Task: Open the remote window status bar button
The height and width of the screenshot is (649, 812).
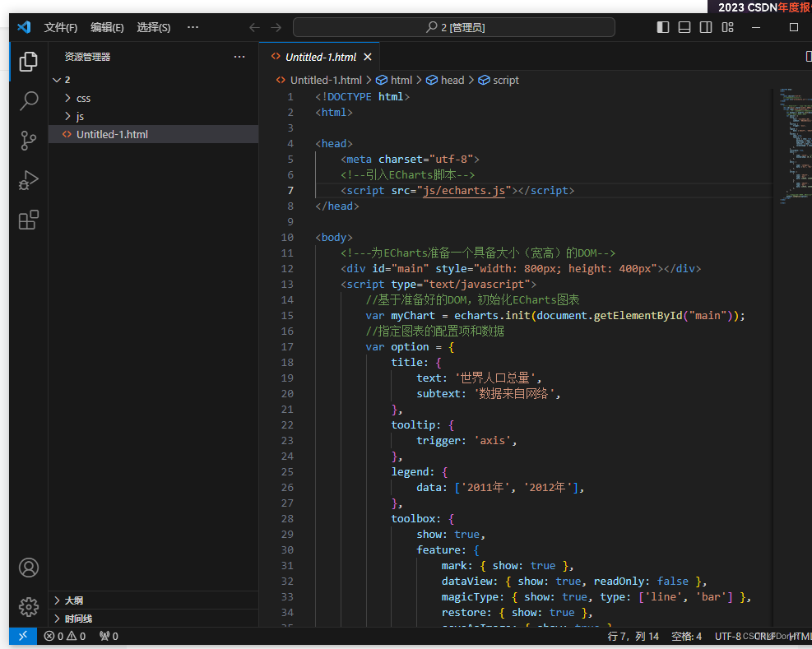Action: 23,636
